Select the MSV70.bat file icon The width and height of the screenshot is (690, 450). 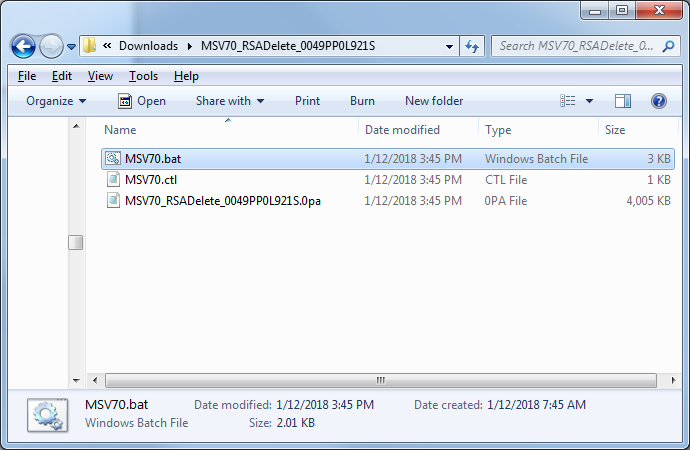click(113, 159)
